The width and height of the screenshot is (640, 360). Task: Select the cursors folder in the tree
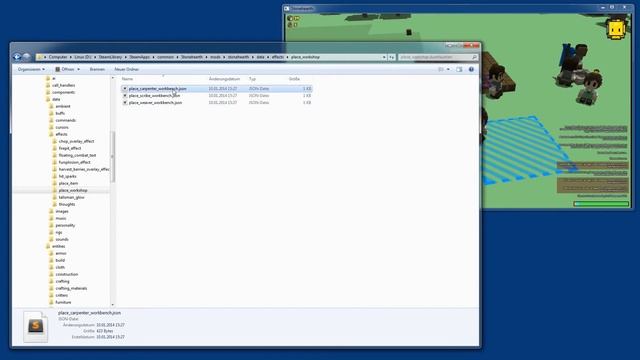pyautogui.click(x=62, y=127)
